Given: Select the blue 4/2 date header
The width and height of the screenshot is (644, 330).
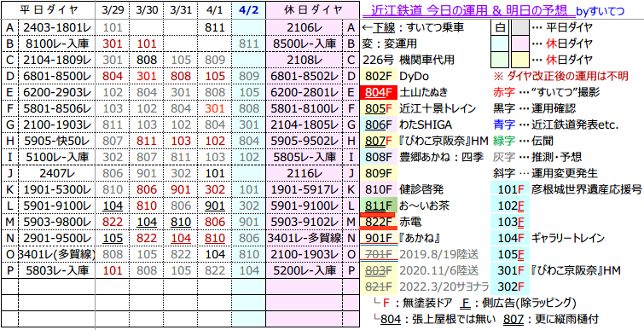Looking at the screenshot, I should click(248, 10).
